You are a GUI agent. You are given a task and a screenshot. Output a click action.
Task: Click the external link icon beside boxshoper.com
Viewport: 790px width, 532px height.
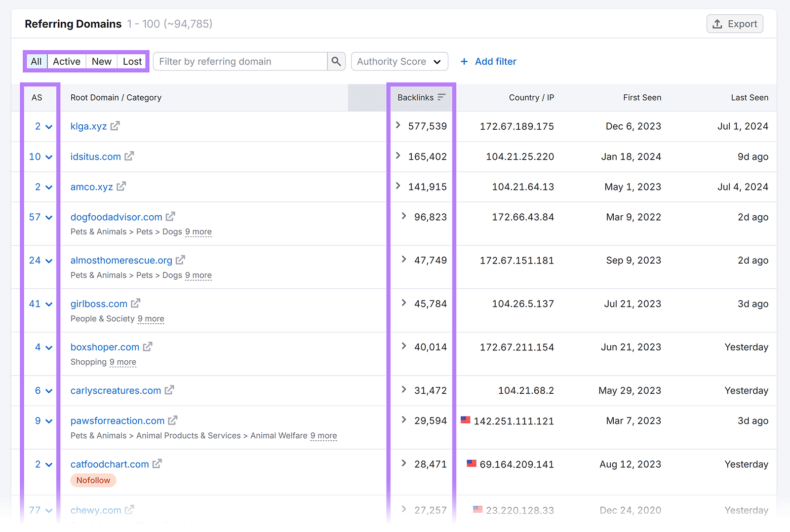(x=148, y=346)
